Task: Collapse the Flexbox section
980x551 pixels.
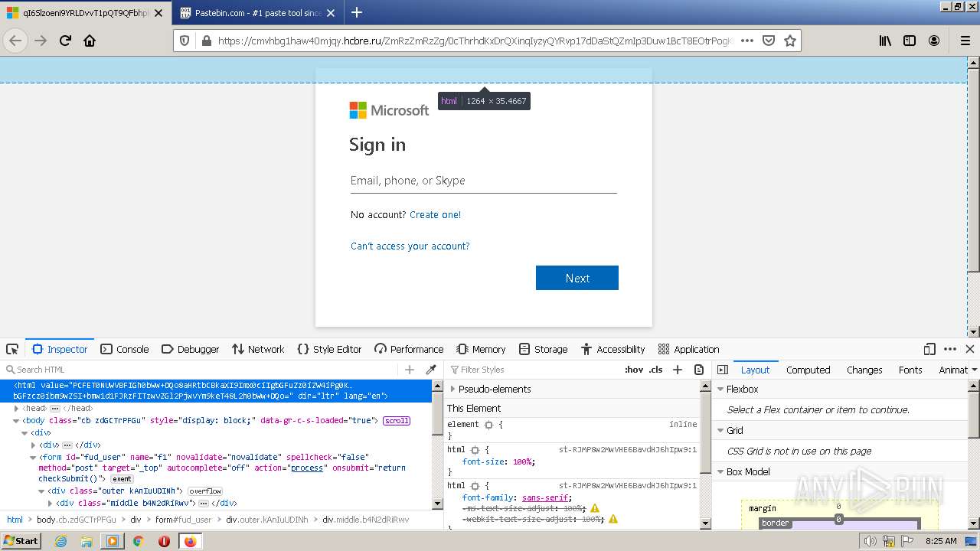Action: pos(720,389)
